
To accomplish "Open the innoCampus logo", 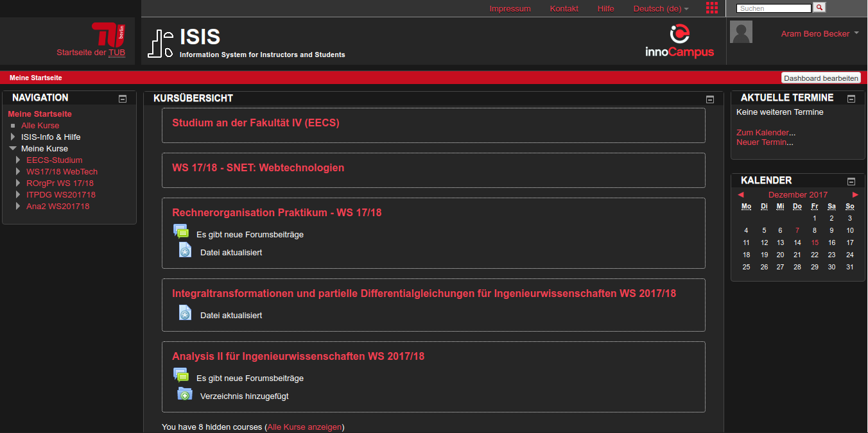I will click(x=679, y=41).
